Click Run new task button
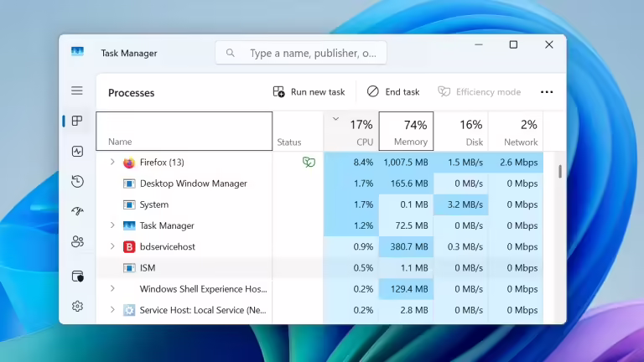This screenshot has width=644, height=362. [309, 92]
